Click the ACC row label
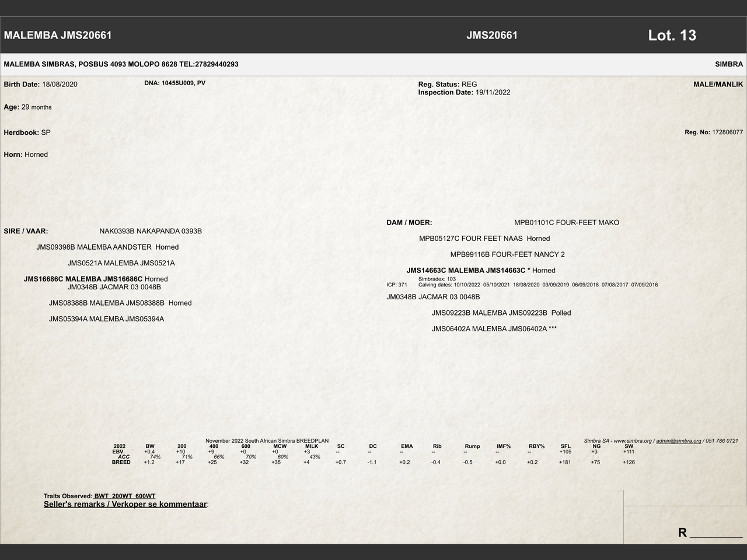This screenshot has height=560, width=747. [124, 457]
